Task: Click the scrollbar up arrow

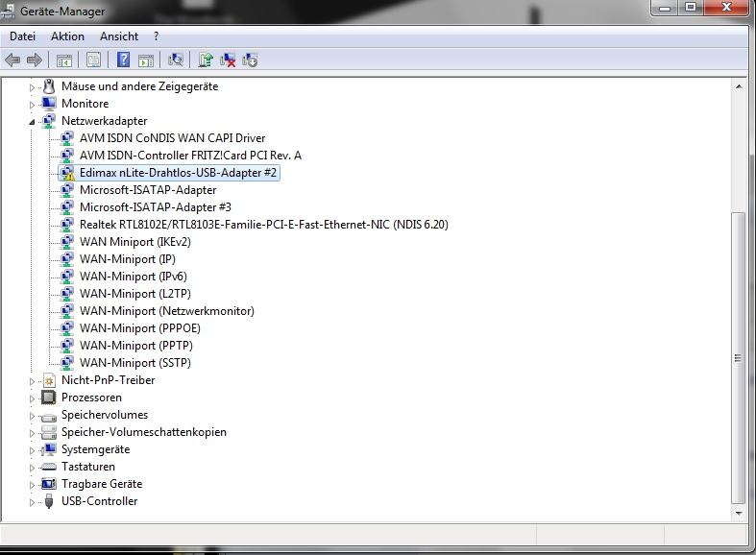Action: pyautogui.click(x=739, y=86)
